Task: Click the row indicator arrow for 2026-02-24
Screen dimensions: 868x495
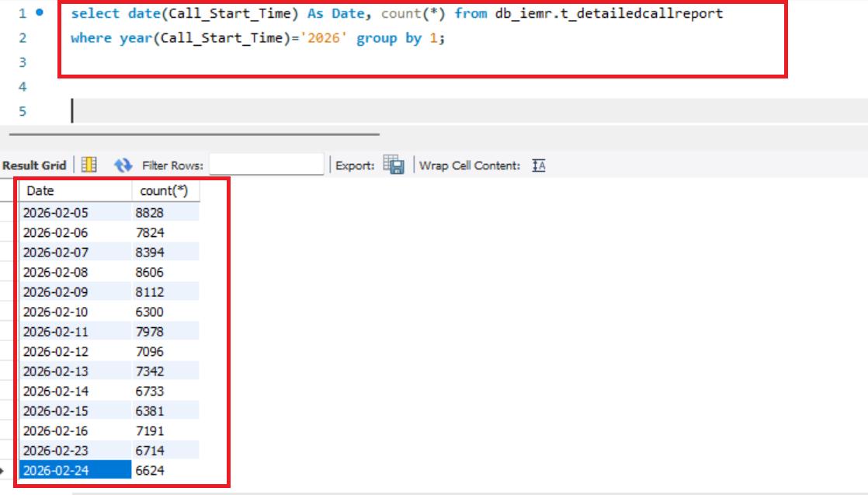Action: (4, 471)
